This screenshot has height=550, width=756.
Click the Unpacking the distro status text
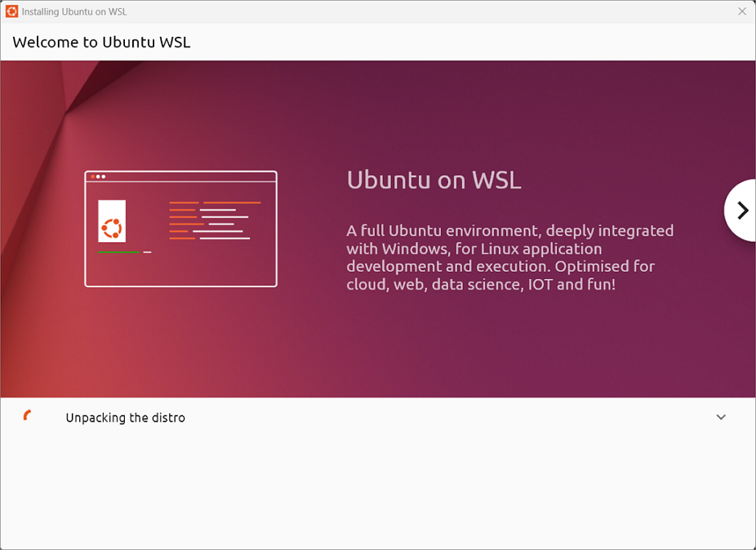126,418
